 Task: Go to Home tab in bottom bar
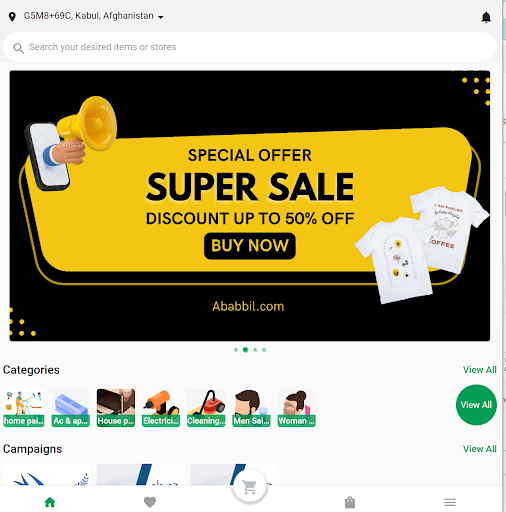coord(50,502)
